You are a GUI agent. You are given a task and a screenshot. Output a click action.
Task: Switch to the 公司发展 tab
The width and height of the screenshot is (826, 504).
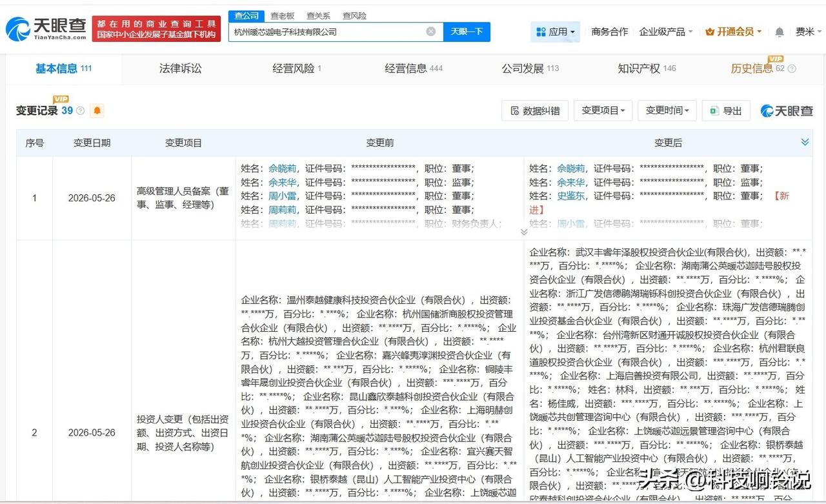[x=530, y=68]
